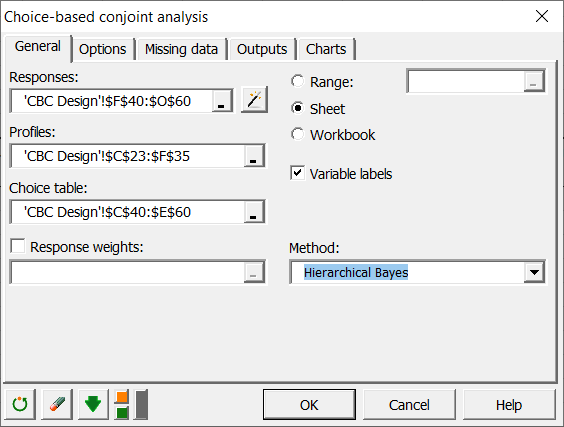This screenshot has width=564, height=427.
Task: Switch to the Options tab
Action: [103, 49]
